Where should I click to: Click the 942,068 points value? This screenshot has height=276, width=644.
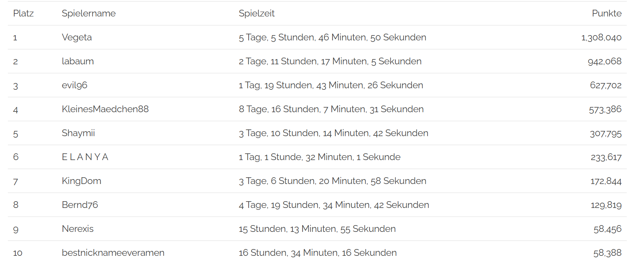[604, 61]
